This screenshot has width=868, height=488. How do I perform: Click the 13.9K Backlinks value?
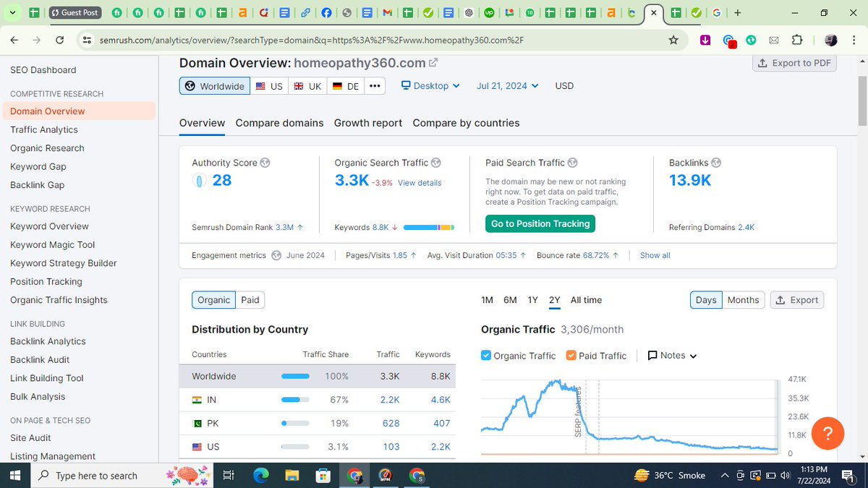coord(690,180)
